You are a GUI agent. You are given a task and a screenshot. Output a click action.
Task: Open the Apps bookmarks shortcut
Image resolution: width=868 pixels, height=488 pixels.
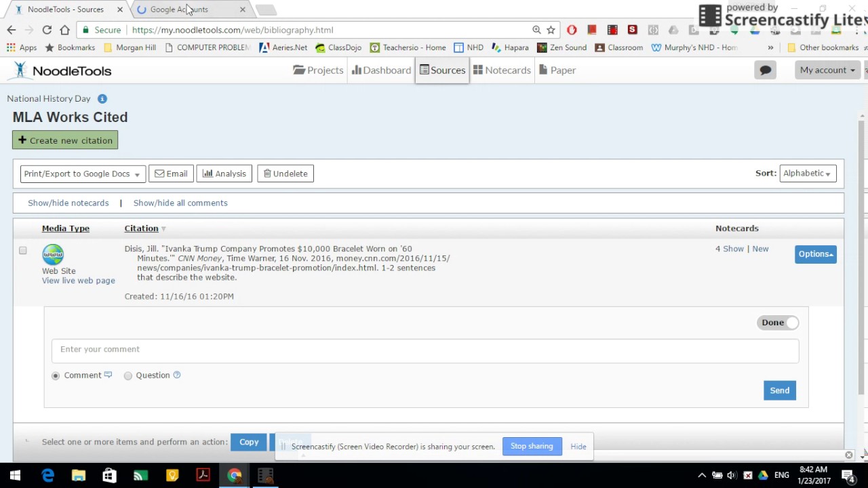click(x=22, y=47)
